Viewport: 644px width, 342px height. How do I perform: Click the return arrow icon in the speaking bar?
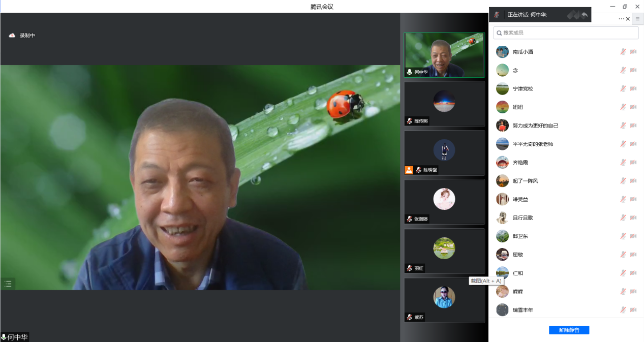tap(585, 15)
